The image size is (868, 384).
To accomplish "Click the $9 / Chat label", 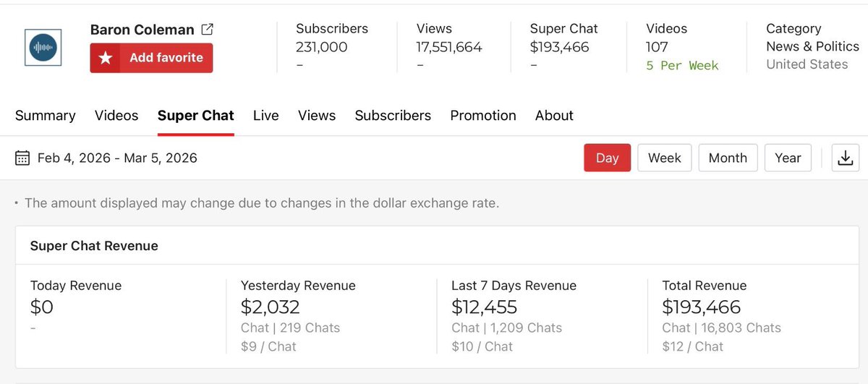I will pyautogui.click(x=268, y=346).
